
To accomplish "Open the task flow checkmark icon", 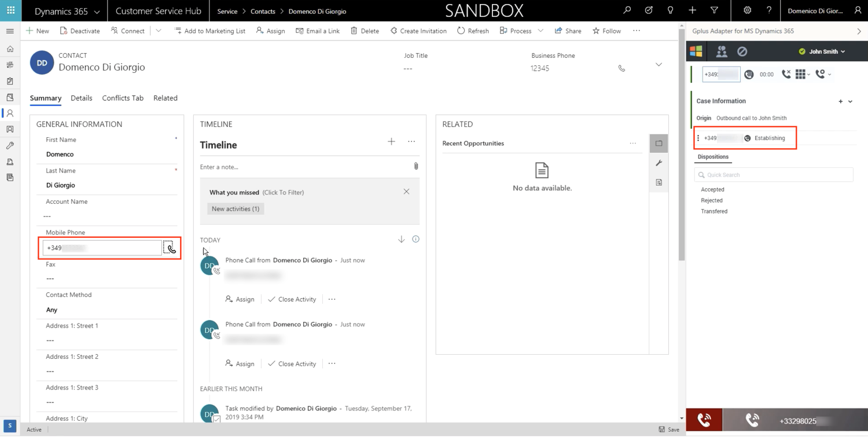I will (x=649, y=10).
